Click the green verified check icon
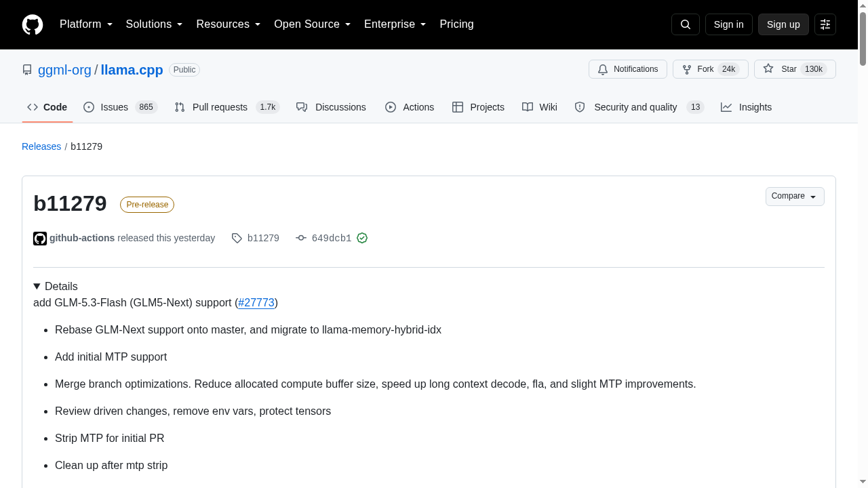This screenshot has height=488, width=868. click(x=362, y=238)
